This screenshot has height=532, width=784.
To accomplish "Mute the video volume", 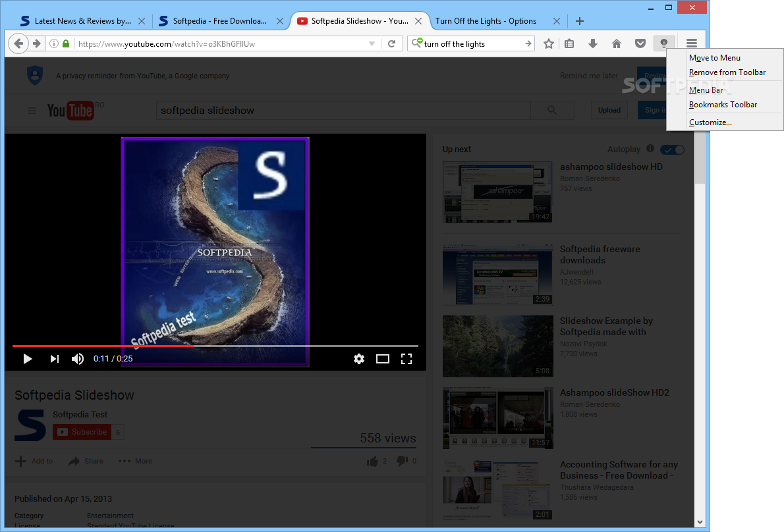I will click(78, 359).
